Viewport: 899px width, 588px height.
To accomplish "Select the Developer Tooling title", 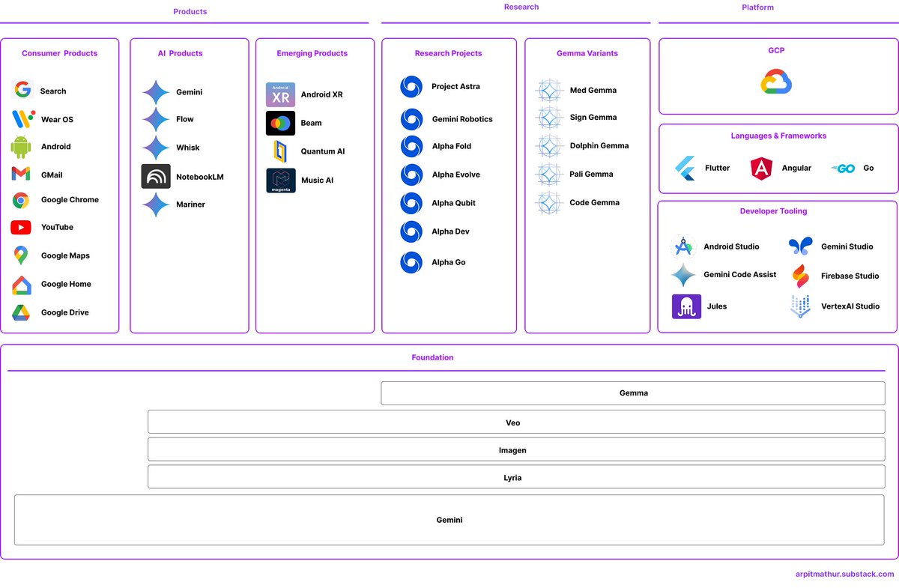I will (773, 211).
